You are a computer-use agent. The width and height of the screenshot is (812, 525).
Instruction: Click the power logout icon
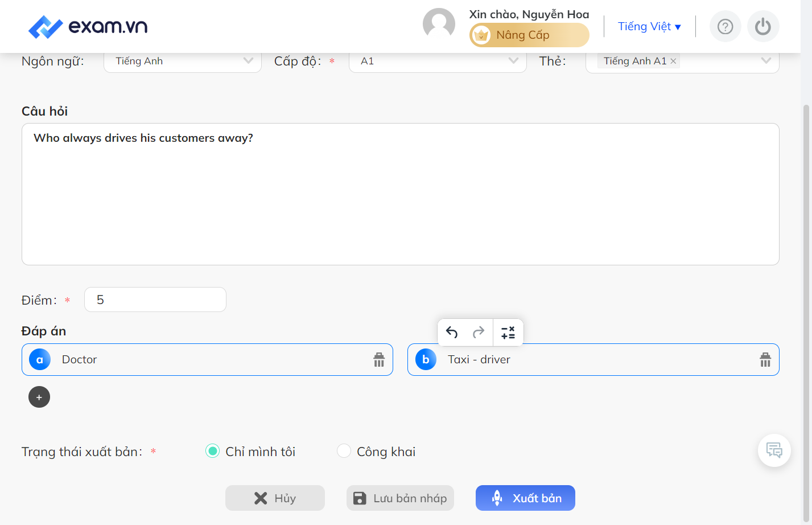click(x=763, y=27)
